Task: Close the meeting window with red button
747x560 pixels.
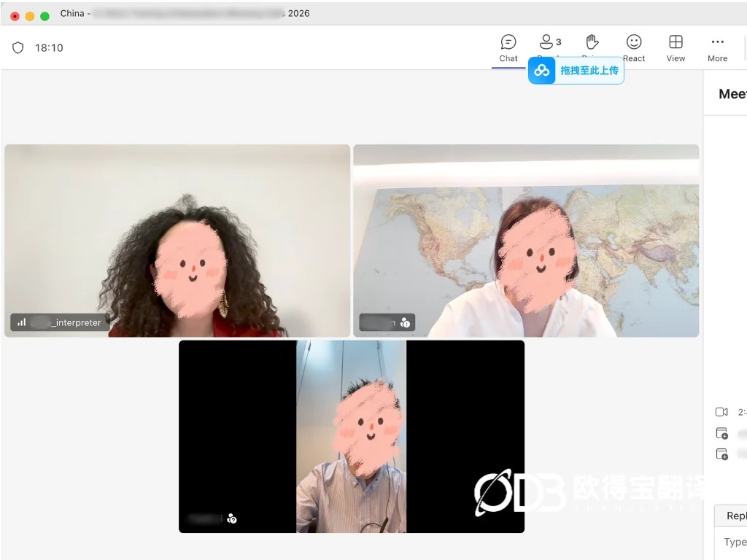Action: coord(15,16)
